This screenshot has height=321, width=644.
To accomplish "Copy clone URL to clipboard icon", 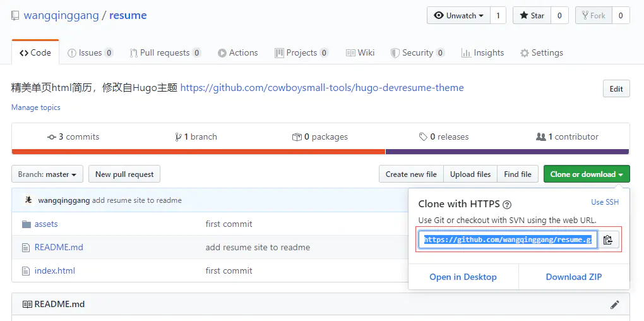I will click(608, 240).
